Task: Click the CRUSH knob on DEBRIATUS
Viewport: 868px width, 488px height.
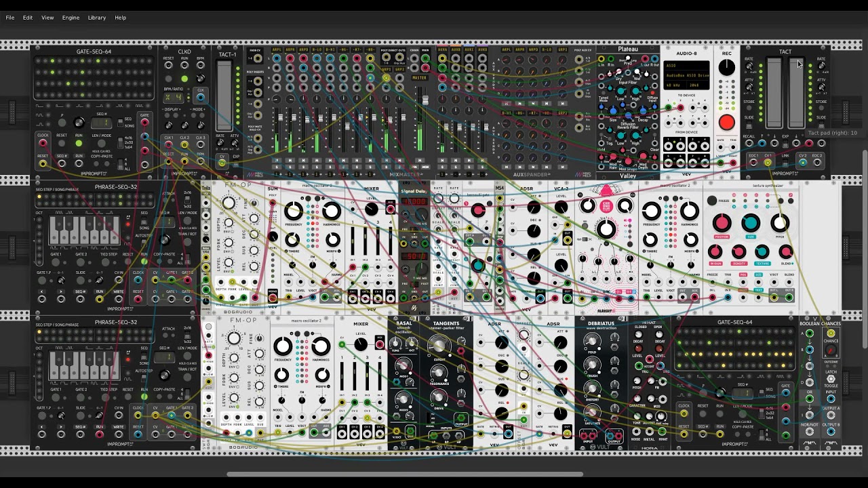Action: click(x=593, y=365)
